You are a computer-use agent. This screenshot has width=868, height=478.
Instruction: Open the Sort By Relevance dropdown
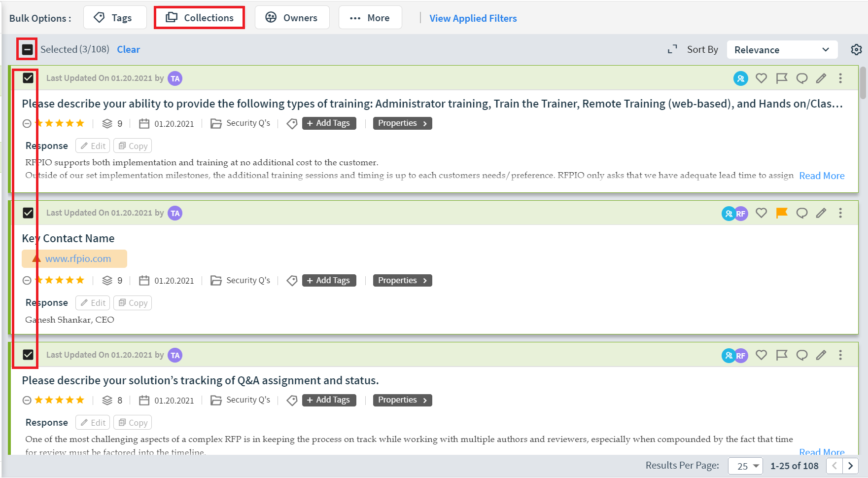[782, 50]
